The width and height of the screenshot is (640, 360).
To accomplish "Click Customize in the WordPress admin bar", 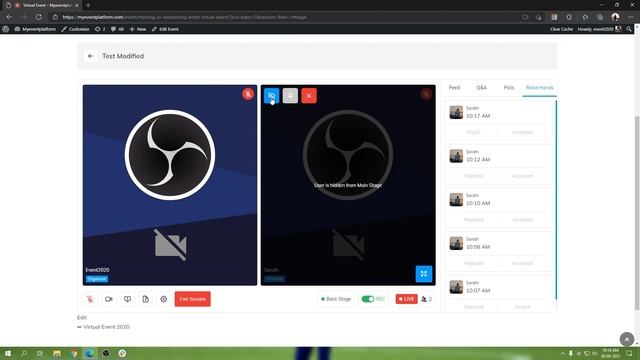I will 76,29.
